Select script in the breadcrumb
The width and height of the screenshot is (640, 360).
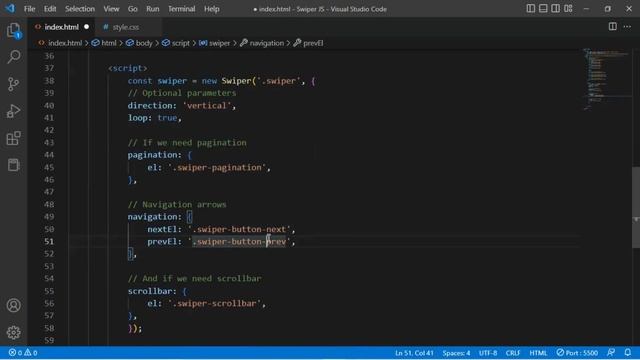tap(176, 43)
